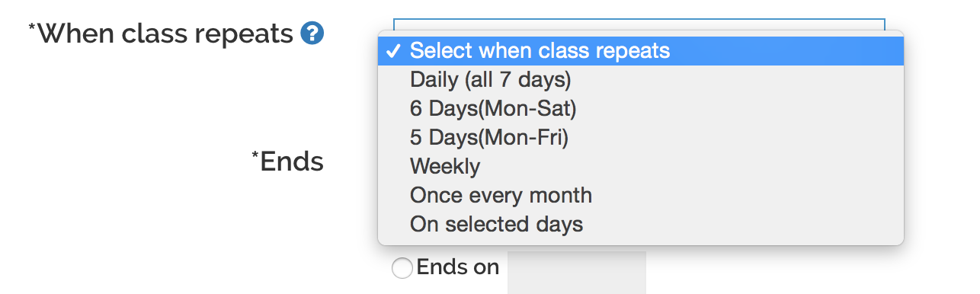980x294 pixels.
Task: Click the date field next to Ends on
Action: 577,272
